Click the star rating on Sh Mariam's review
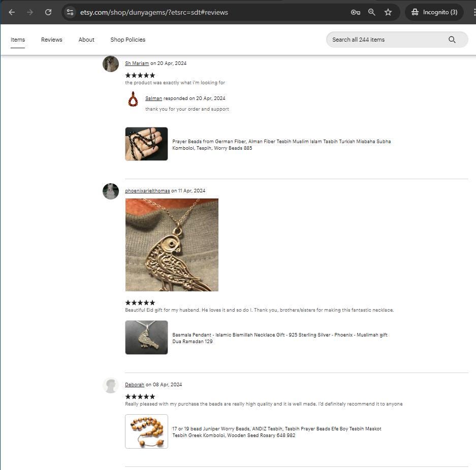Screen dimensions: 476x470 click(140, 75)
